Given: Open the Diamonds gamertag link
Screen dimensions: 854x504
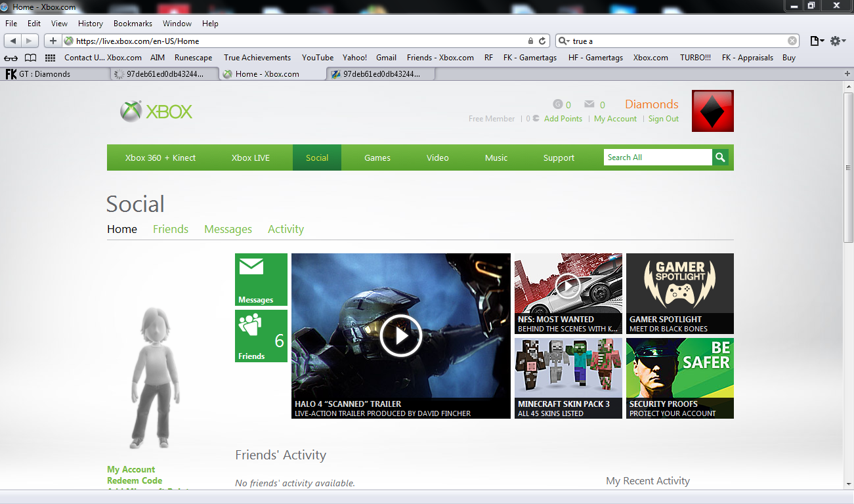Looking at the screenshot, I should point(652,104).
